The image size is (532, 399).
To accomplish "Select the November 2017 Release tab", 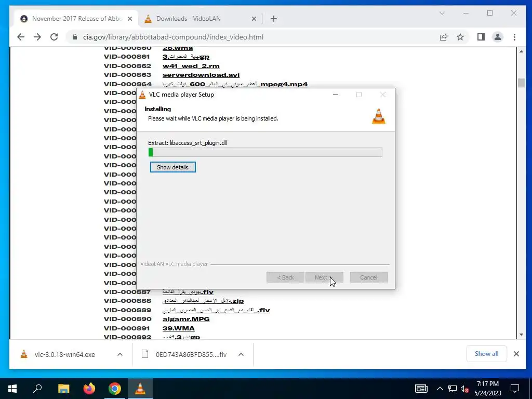I will pos(76,19).
